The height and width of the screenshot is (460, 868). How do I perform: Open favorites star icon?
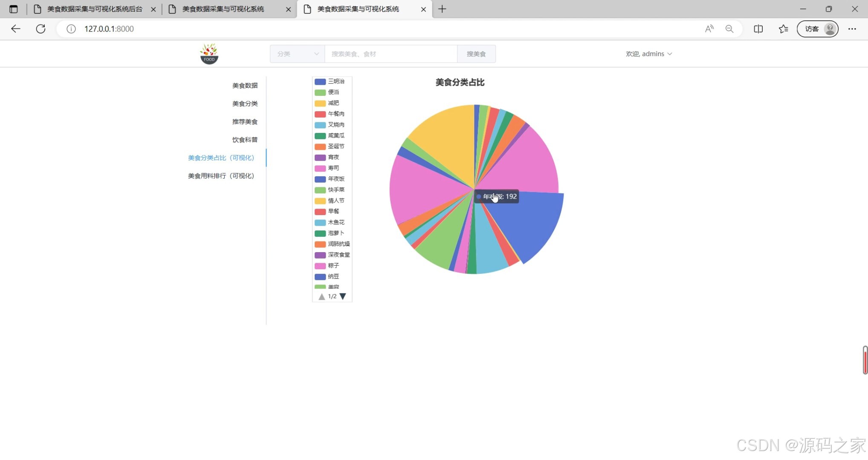783,29
